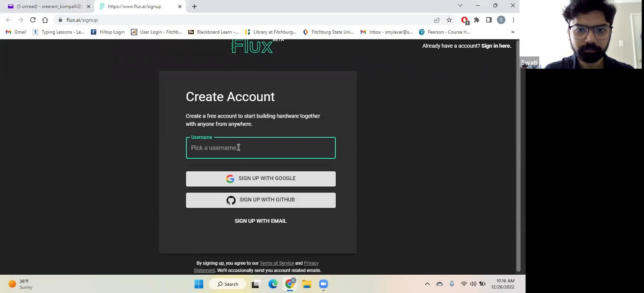
Task: Open the share page icon in address bar
Action: point(437,20)
